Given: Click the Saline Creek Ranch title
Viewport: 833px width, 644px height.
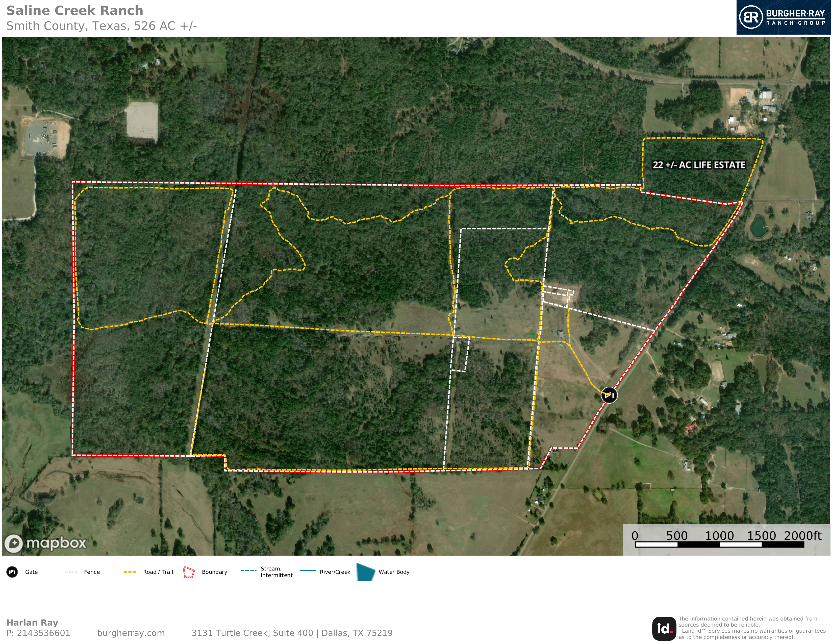Looking at the screenshot, I should click(x=75, y=10).
